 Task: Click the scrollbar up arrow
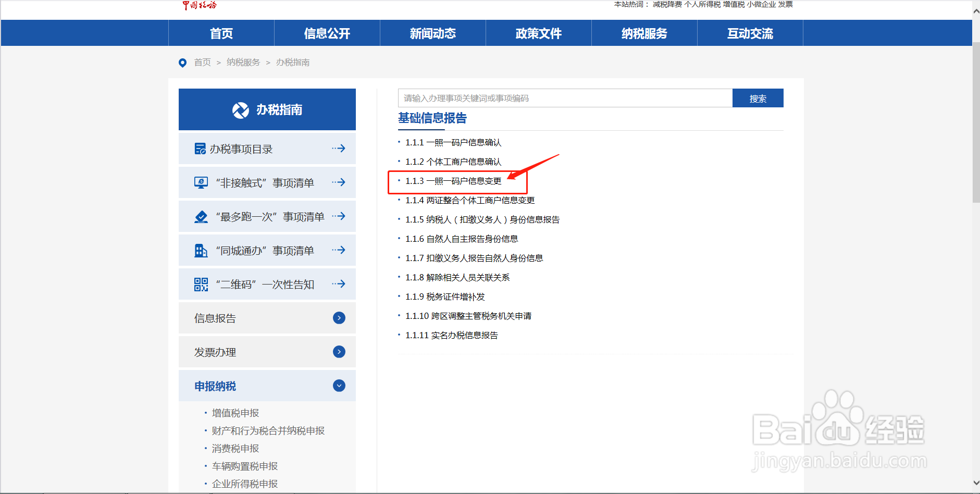976,10
